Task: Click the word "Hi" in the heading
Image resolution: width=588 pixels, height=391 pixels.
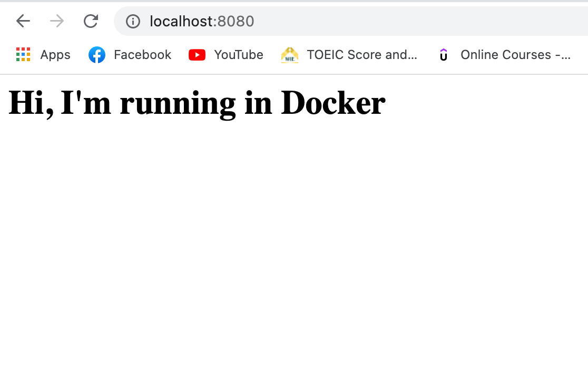Action: 31,103
